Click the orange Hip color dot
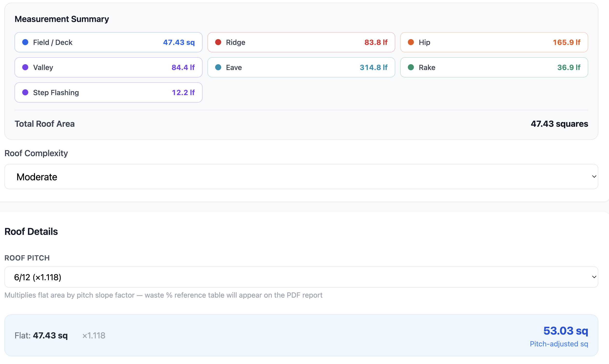Viewport: 609px width, 364px height. click(411, 42)
